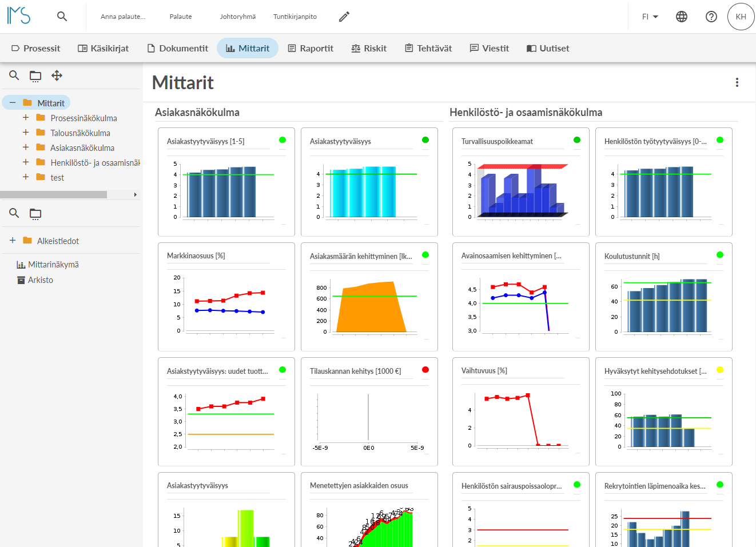
Task: Switch to the Raportit tab
Action: coord(311,48)
